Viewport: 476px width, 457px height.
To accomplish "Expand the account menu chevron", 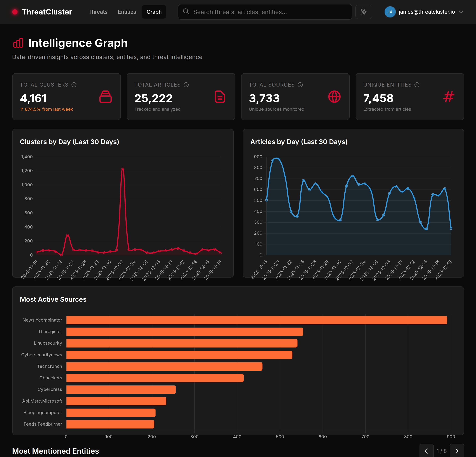I will point(461,12).
